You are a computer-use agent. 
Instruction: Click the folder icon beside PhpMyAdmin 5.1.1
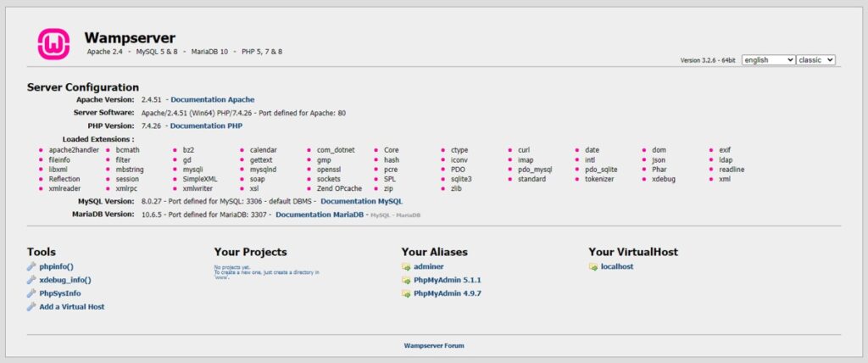(x=406, y=280)
